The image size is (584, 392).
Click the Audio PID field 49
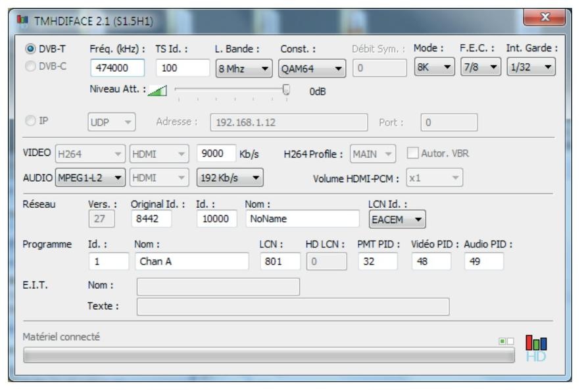point(484,261)
